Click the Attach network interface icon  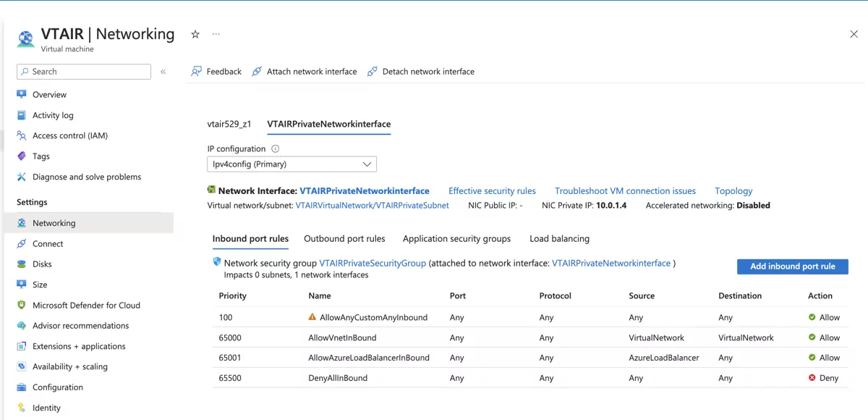pos(257,71)
